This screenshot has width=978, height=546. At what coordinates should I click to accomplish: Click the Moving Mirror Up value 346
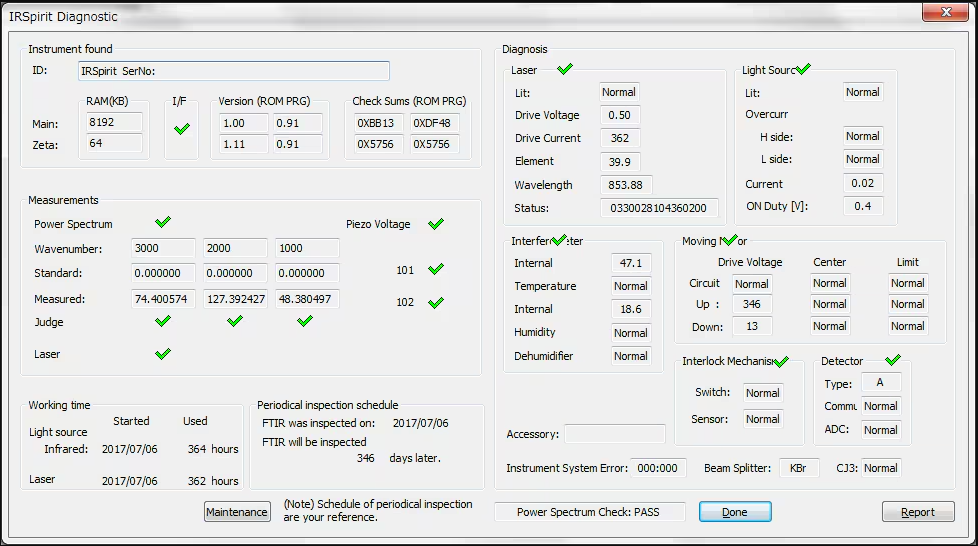tap(752, 304)
